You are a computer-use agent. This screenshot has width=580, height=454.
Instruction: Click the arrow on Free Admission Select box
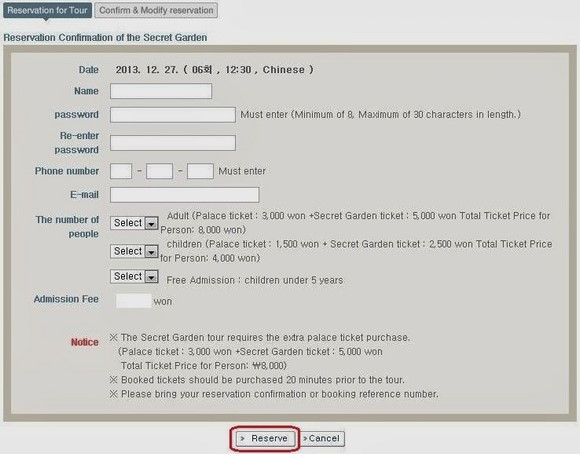pos(151,277)
